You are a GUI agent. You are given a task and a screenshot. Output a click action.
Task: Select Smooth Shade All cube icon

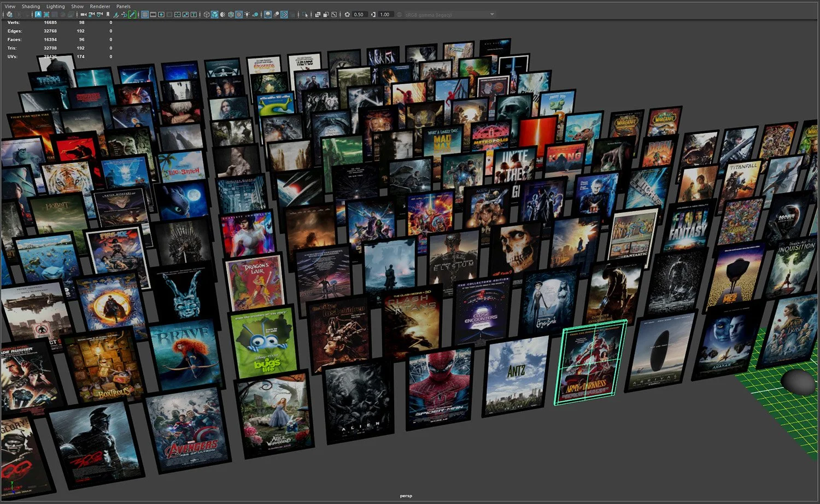click(215, 14)
